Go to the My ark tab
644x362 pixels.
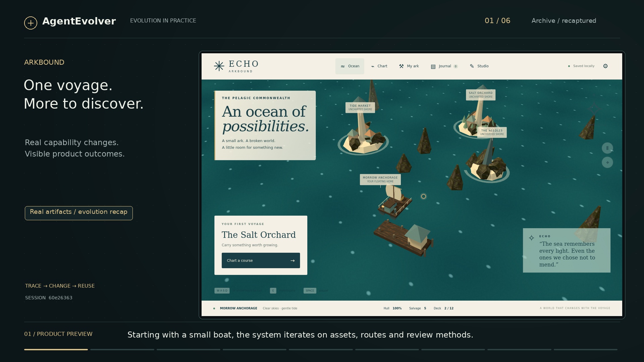click(x=409, y=66)
